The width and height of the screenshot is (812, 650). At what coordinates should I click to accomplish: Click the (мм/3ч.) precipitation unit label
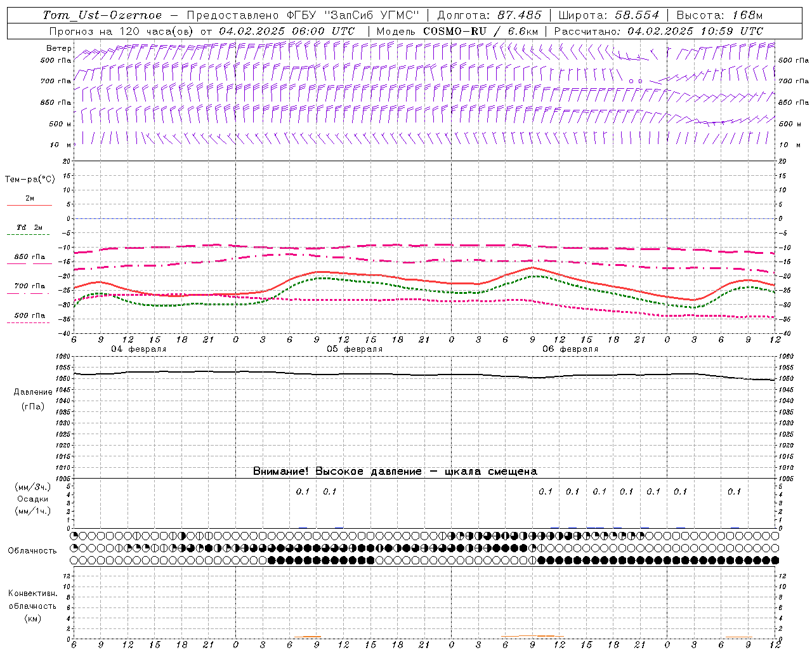click(33, 487)
